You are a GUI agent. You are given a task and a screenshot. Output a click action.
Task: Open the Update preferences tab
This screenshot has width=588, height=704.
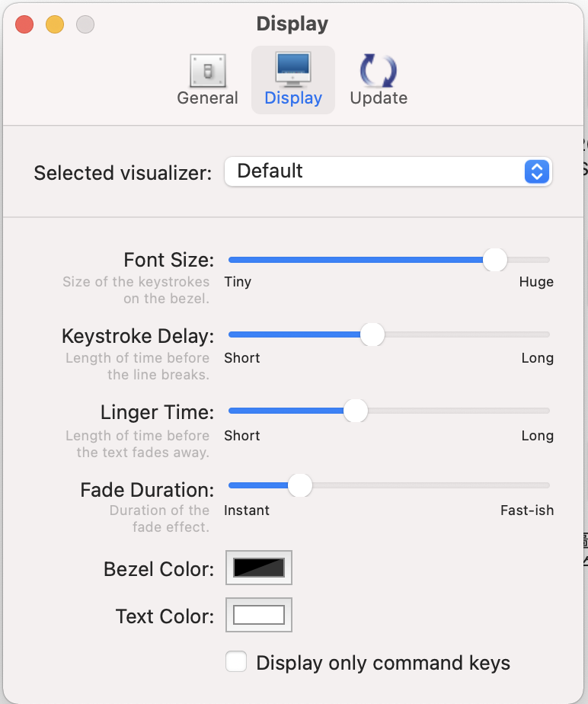click(379, 80)
